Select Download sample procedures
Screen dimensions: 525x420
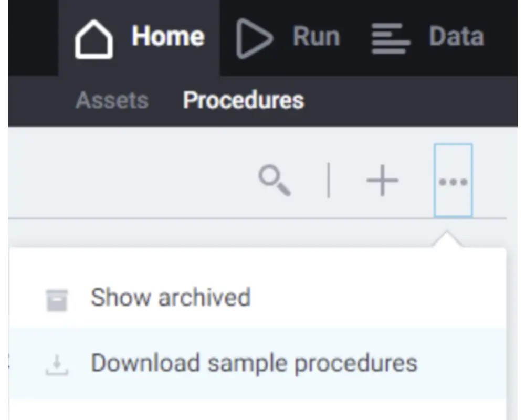tap(254, 363)
